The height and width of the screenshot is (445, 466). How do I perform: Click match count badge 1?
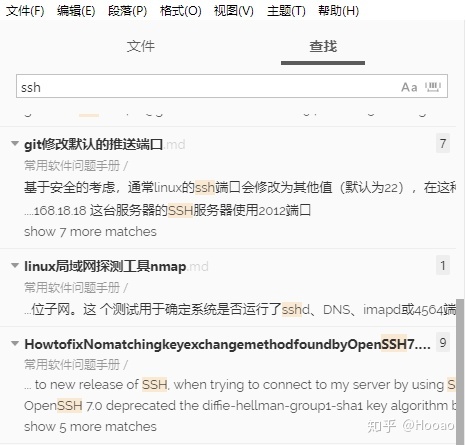[443, 265]
